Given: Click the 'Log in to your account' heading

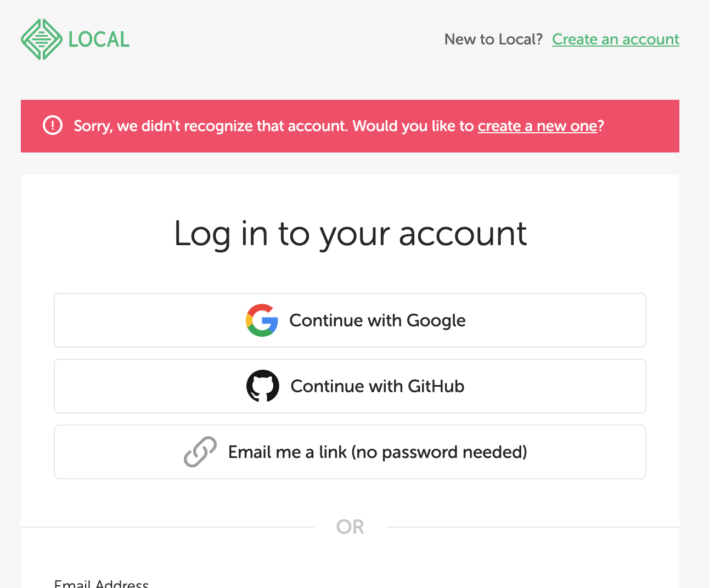Looking at the screenshot, I should (x=350, y=234).
